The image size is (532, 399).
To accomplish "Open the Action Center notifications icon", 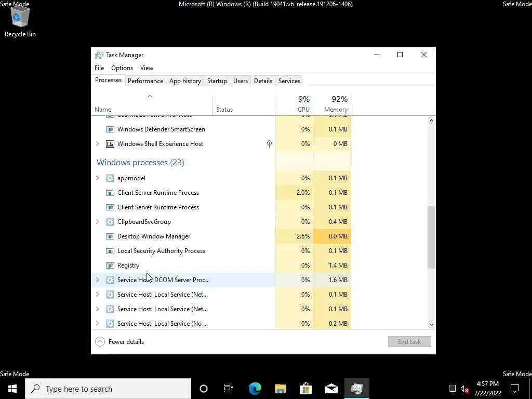I will pyautogui.click(x=515, y=389).
